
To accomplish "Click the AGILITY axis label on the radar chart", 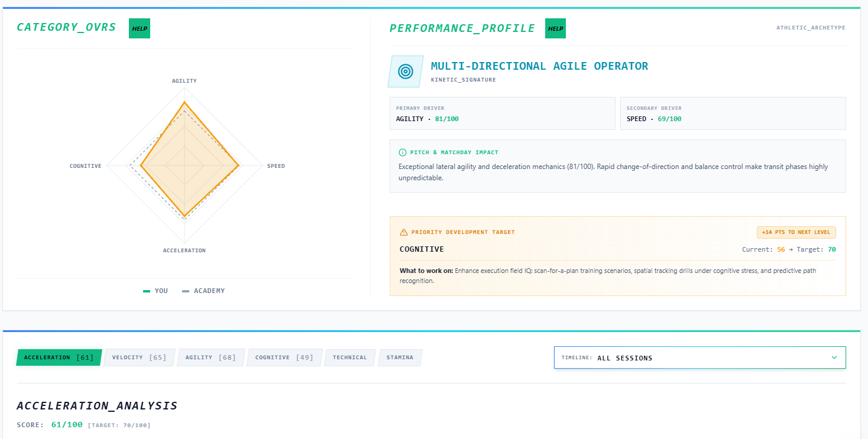I will tap(184, 81).
